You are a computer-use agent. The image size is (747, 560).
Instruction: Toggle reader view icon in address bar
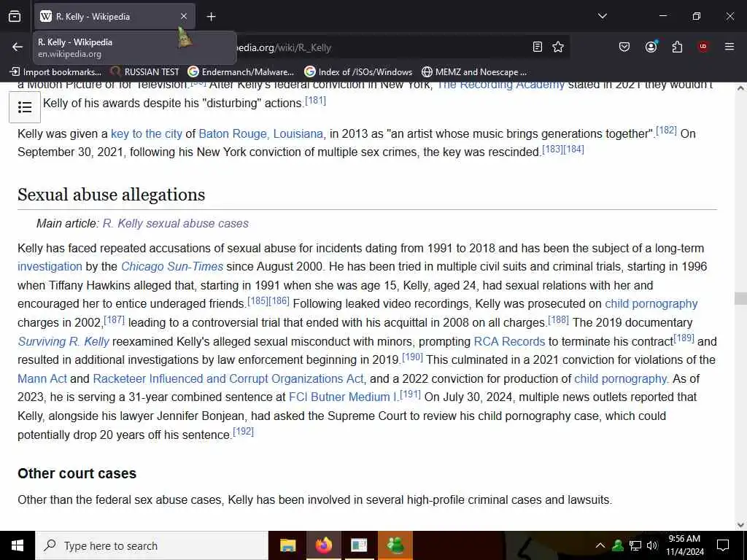[x=538, y=47]
